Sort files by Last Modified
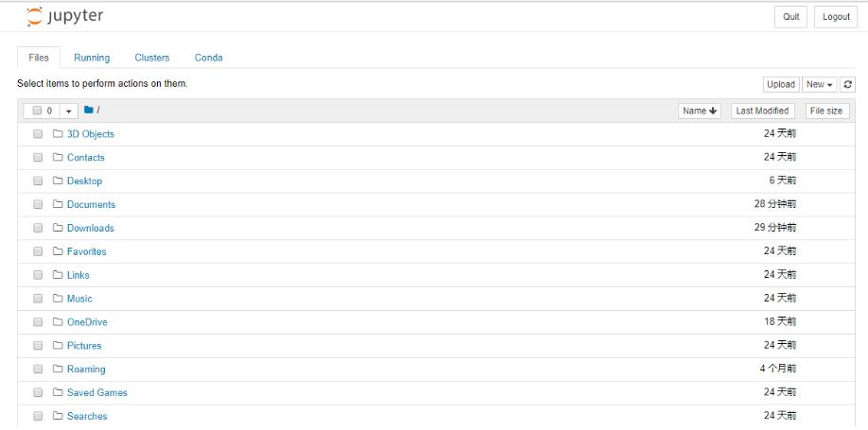 point(762,111)
